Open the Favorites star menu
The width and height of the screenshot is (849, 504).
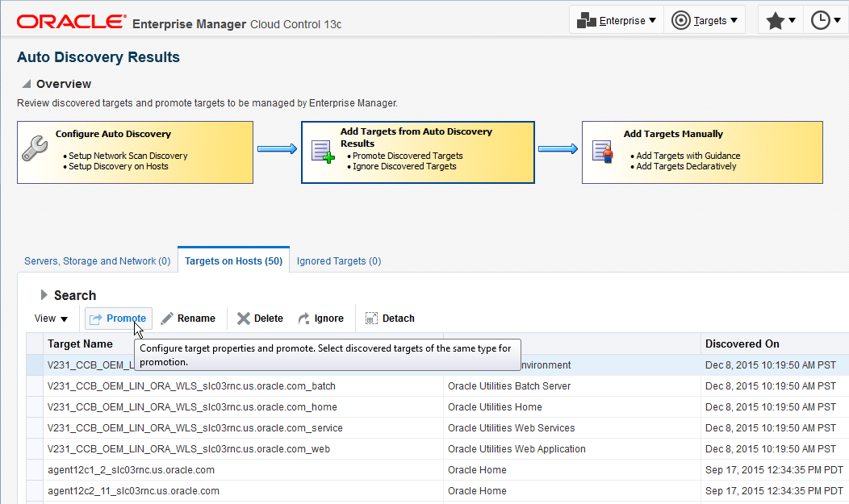[780, 21]
